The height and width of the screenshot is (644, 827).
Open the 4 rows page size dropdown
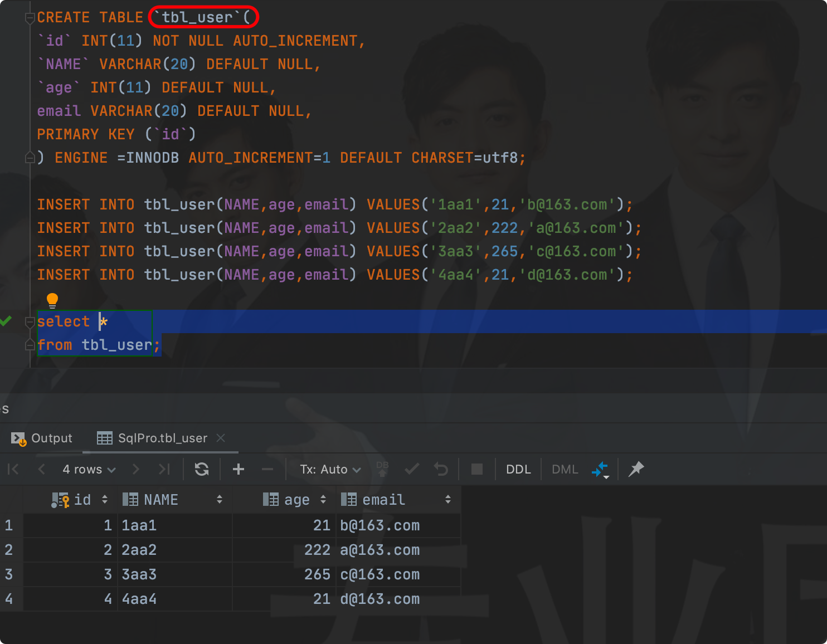(88, 469)
